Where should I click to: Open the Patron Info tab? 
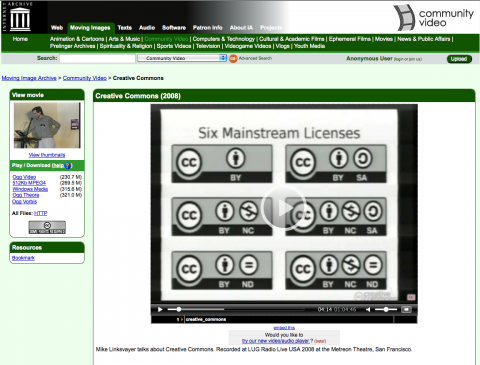point(207,28)
